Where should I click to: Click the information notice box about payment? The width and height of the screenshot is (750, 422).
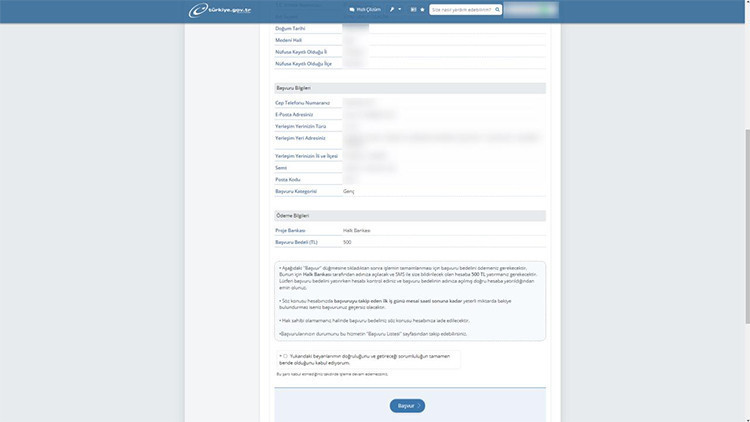[410, 301]
